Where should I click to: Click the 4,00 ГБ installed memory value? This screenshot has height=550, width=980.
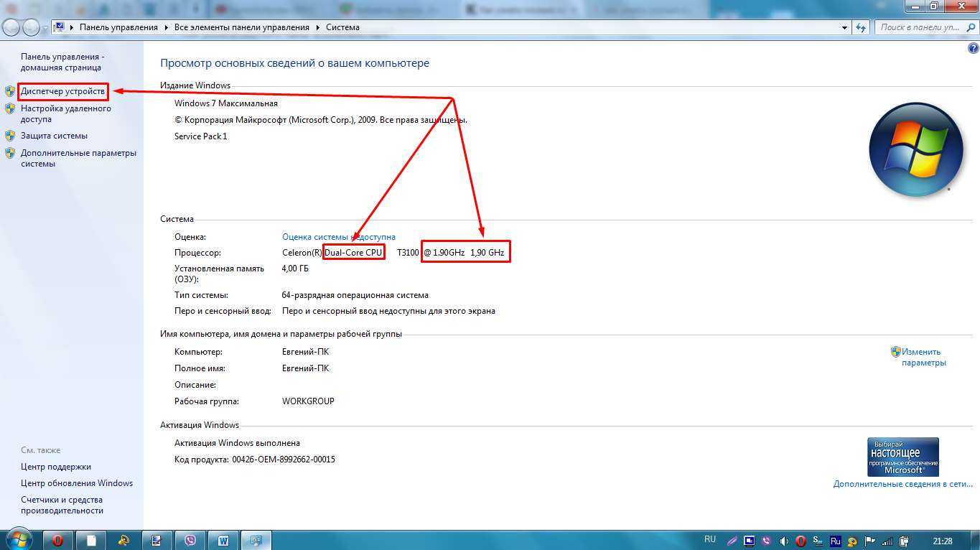coord(295,269)
